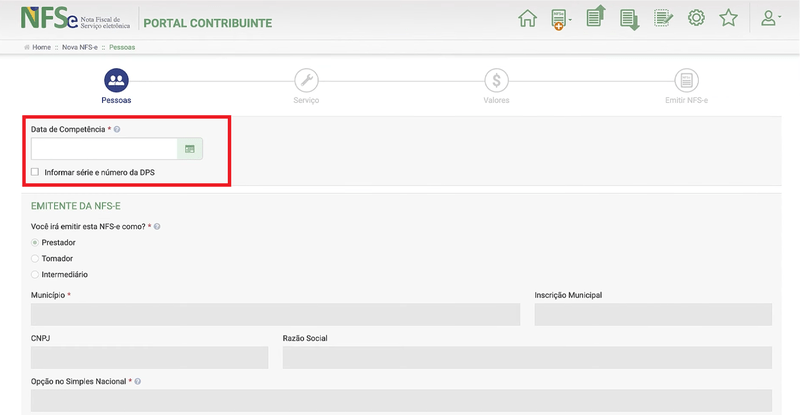
Task: Expand the user profile menu
Action: point(769,19)
